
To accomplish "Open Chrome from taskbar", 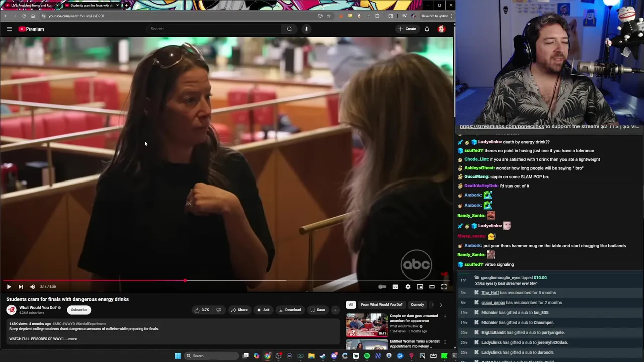I will pos(267,356).
